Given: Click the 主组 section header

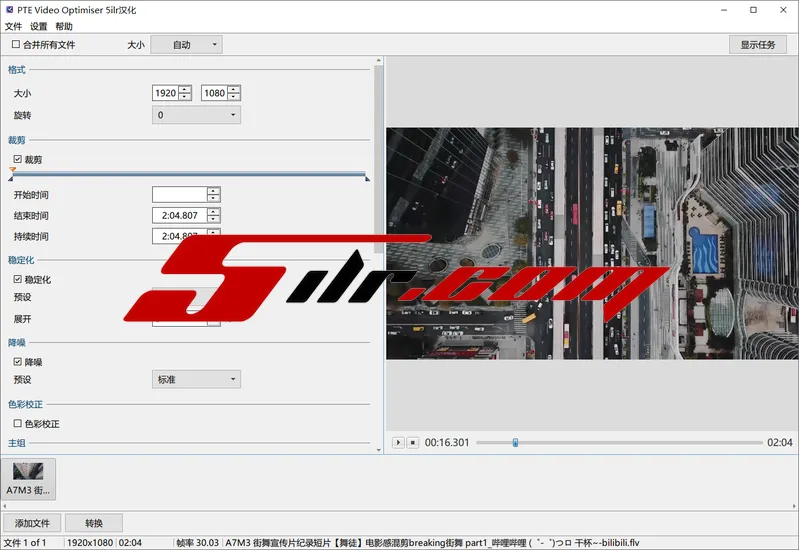Looking at the screenshot, I should tap(16, 443).
